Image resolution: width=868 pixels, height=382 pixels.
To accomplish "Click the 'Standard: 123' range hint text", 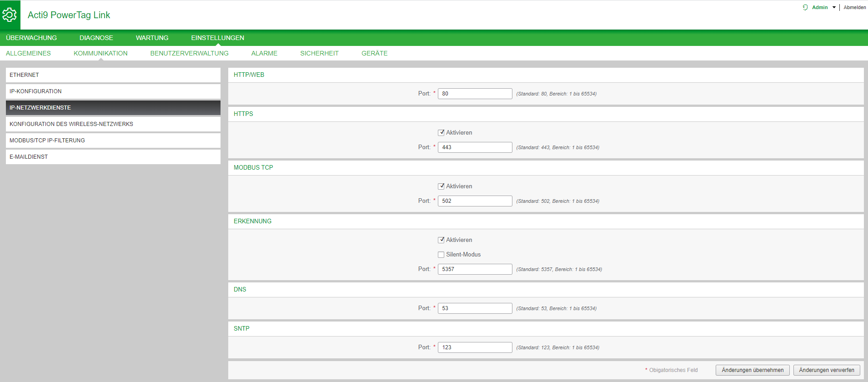I will (557, 347).
